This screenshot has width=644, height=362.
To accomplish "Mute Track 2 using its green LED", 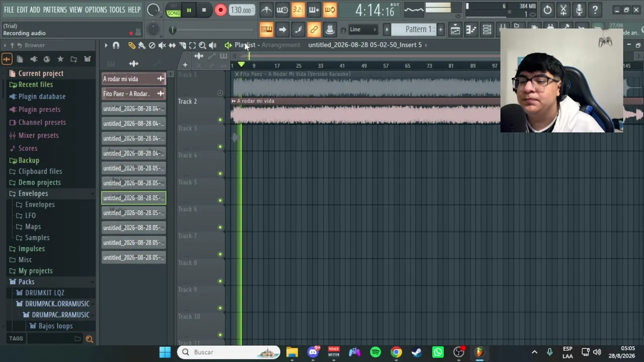I will click(220, 120).
